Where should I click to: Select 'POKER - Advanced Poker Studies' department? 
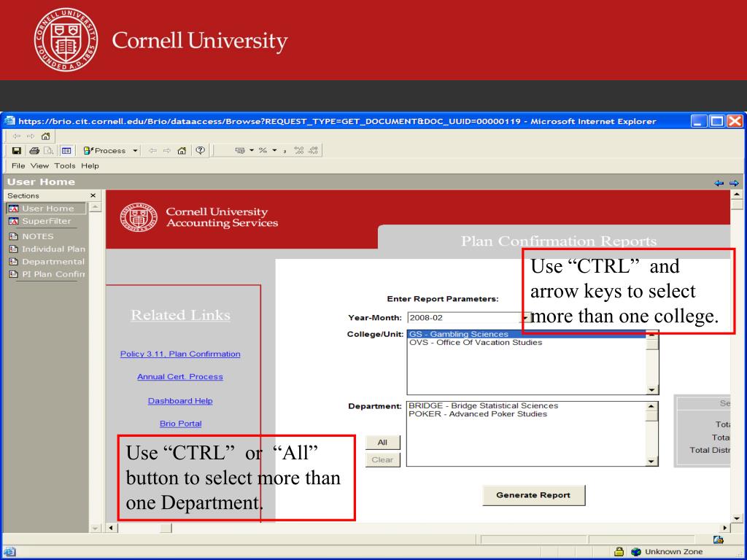click(x=525, y=414)
